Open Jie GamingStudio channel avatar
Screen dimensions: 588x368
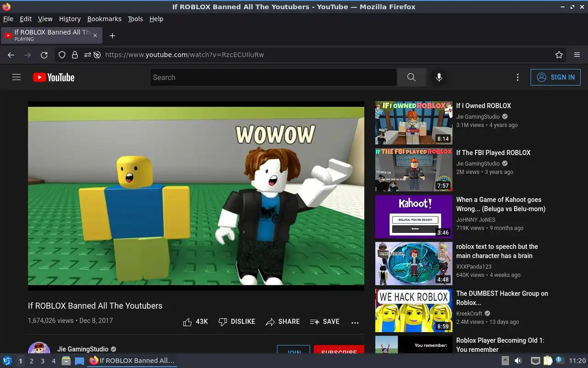(x=39, y=348)
